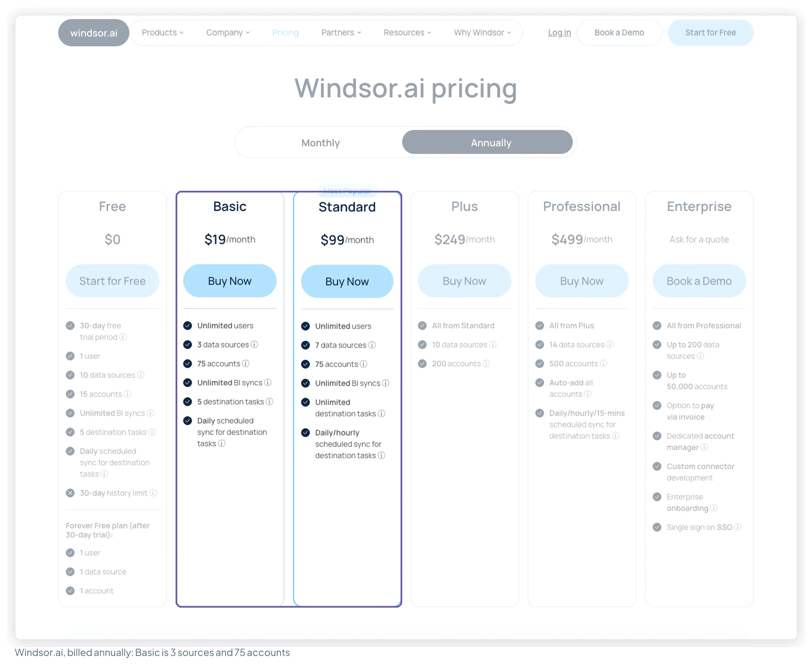
Task: Click Buy Now for Standard plan
Action: click(347, 281)
